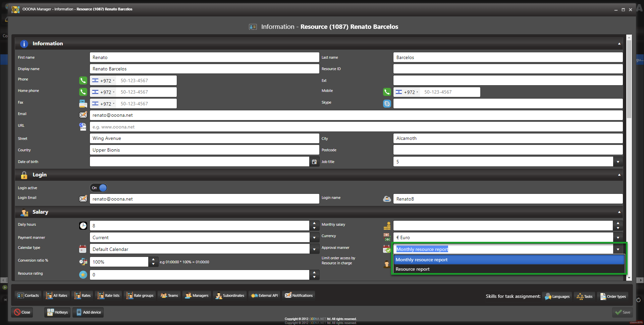Click the star icon beside Resource rating
644x325 pixels.
[83, 275]
